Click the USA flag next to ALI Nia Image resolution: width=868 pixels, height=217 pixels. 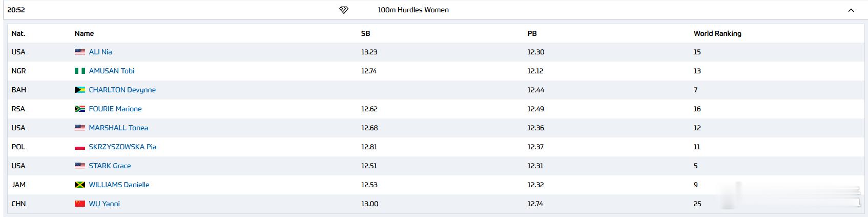80,52
